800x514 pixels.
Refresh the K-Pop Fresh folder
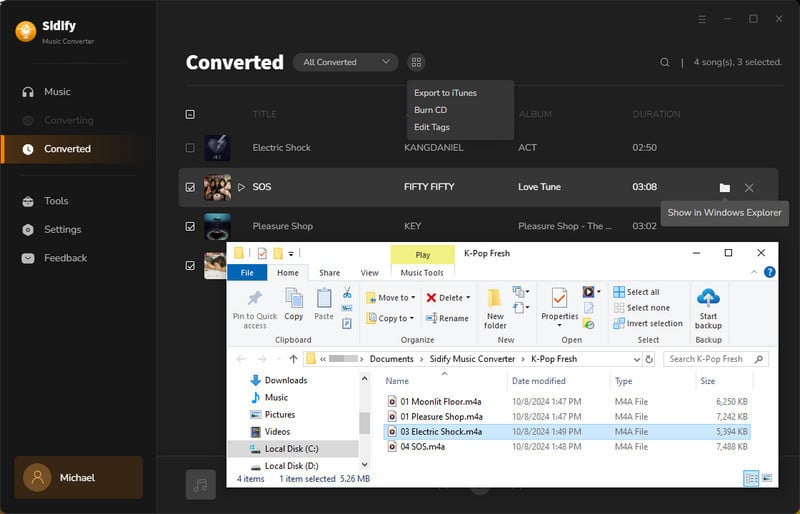(x=649, y=359)
